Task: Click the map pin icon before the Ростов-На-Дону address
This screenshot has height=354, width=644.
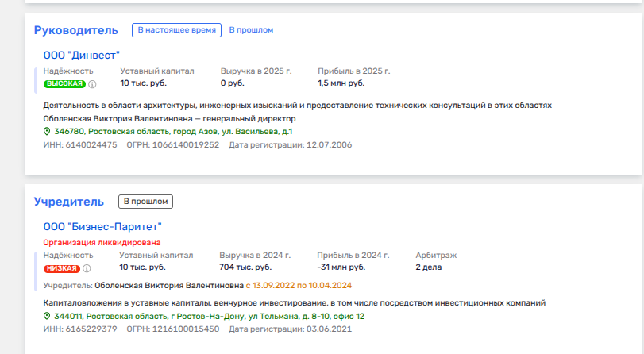Action: [x=47, y=316]
